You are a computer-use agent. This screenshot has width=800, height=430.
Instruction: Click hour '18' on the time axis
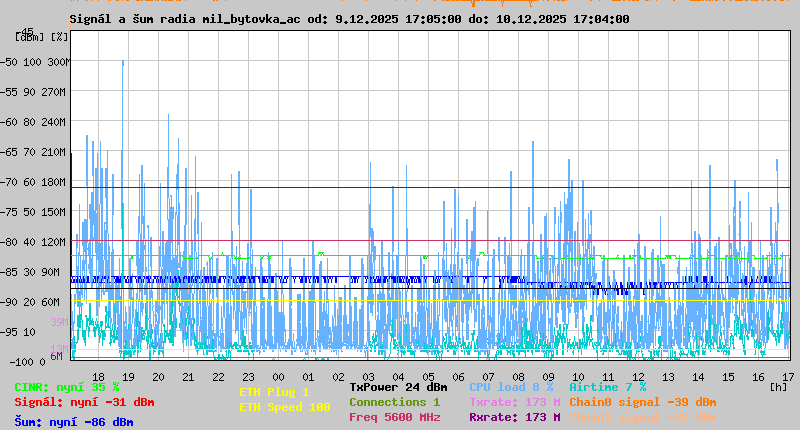click(x=98, y=377)
